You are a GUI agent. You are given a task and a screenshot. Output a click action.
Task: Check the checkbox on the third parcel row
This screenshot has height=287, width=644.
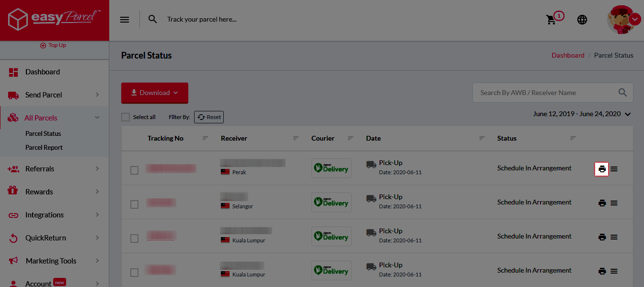click(134, 237)
